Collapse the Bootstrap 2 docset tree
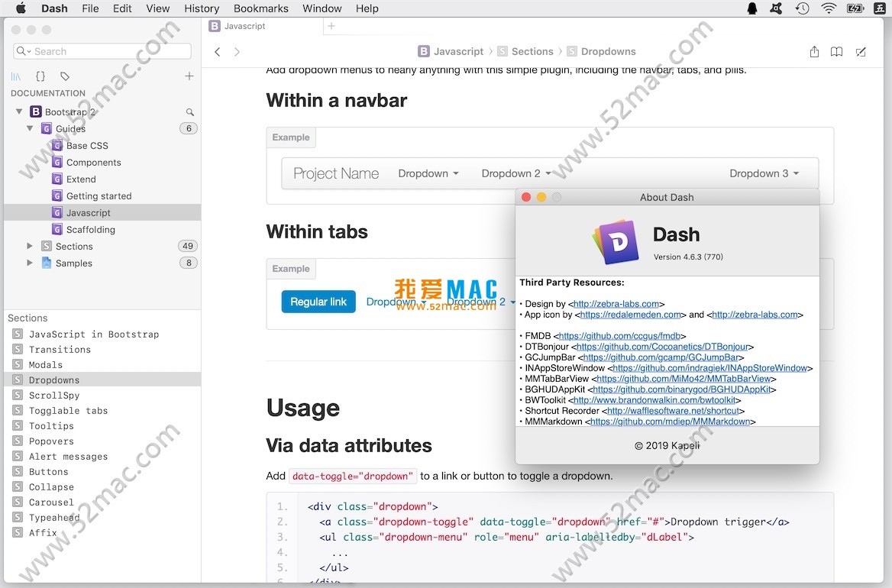 (x=19, y=112)
